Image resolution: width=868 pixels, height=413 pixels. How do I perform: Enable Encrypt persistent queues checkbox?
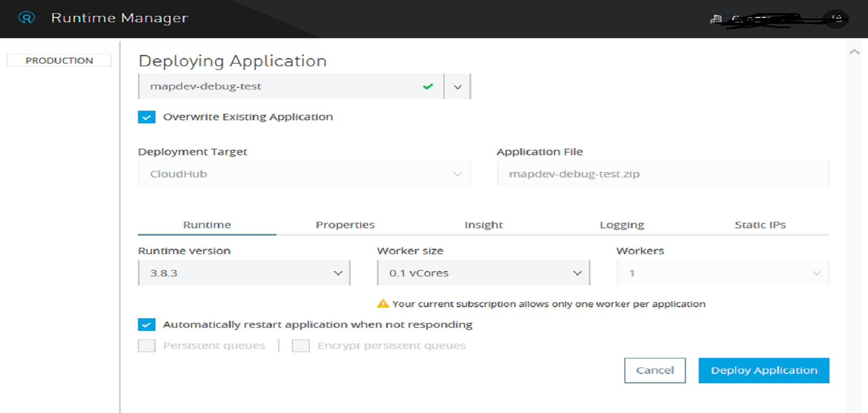click(301, 346)
